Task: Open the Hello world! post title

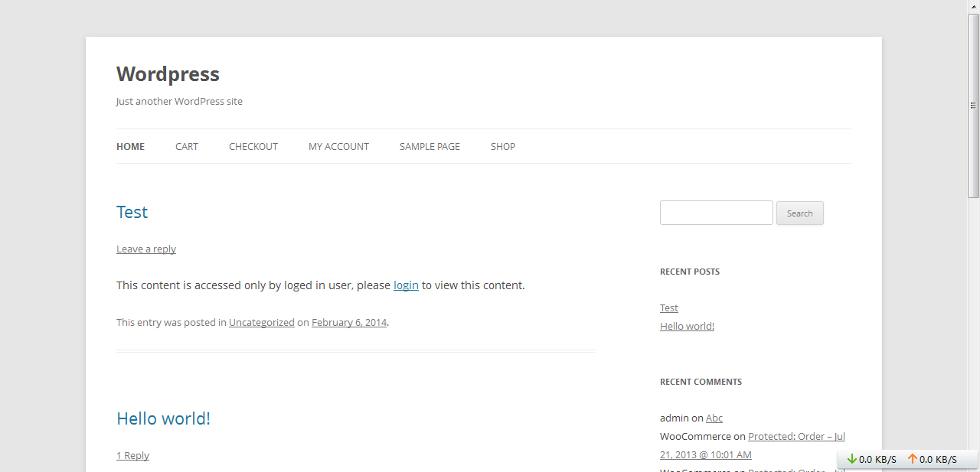Action: 163,418
